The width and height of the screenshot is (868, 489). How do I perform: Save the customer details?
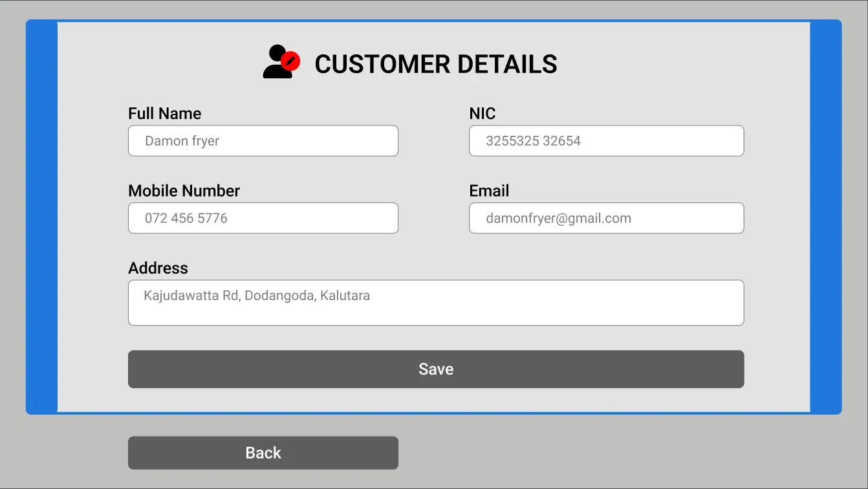tap(436, 369)
